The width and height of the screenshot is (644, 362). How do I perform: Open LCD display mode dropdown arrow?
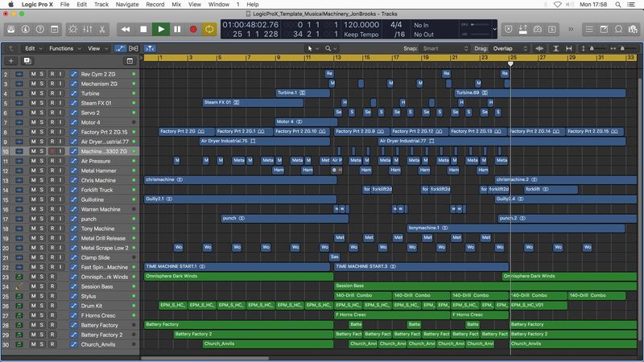[494, 29]
